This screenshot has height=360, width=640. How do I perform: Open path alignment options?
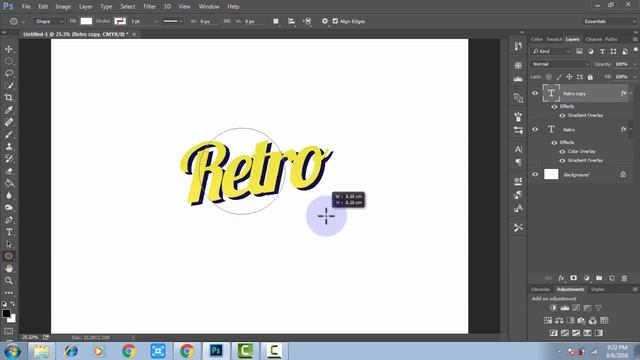[291, 21]
